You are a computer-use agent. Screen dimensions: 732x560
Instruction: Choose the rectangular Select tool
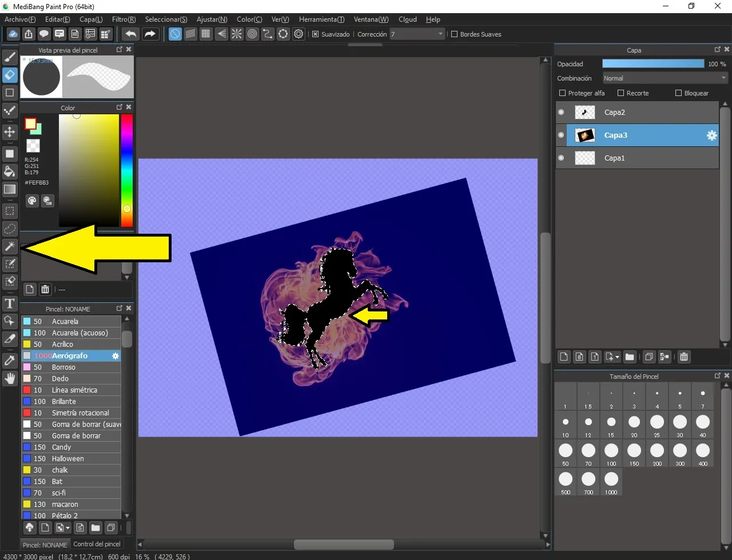pyautogui.click(x=10, y=211)
